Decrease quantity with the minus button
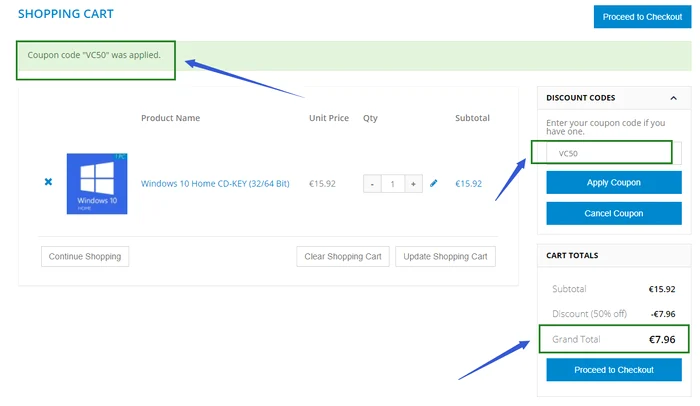This screenshot has width=700, height=406. click(x=371, y=184)
